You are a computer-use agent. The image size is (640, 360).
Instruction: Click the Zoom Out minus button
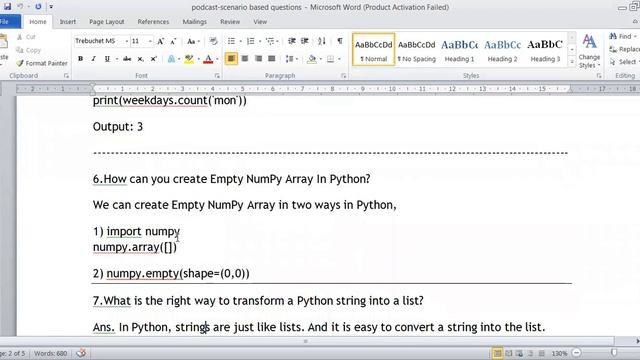coord(577,353)
